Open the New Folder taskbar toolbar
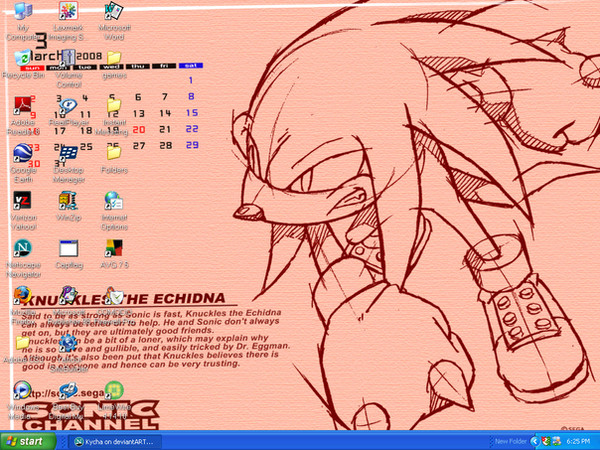Image resolution: width=600 pixels, height=450 pixels. point(510,441)
